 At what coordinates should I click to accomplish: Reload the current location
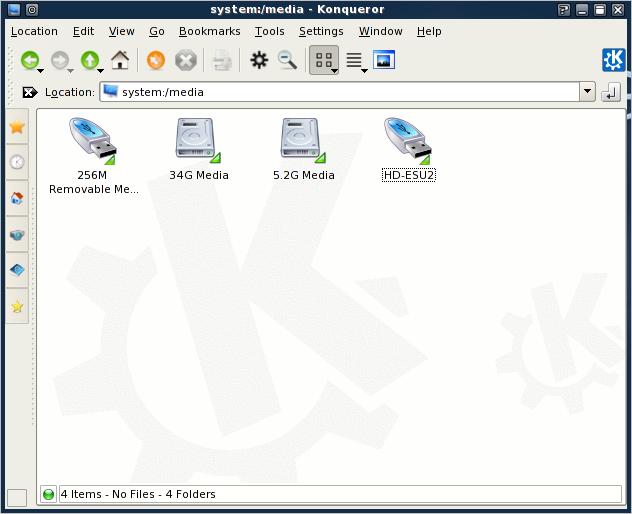tap(156, 60)
